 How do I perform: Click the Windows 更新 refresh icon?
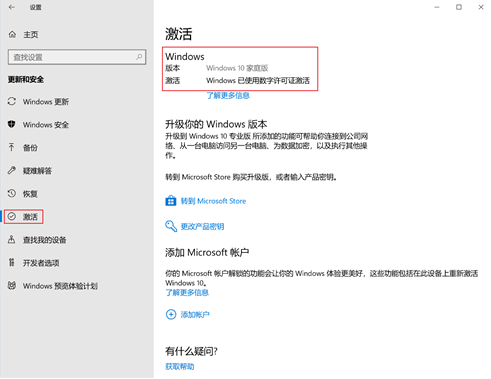click(12, 101)
